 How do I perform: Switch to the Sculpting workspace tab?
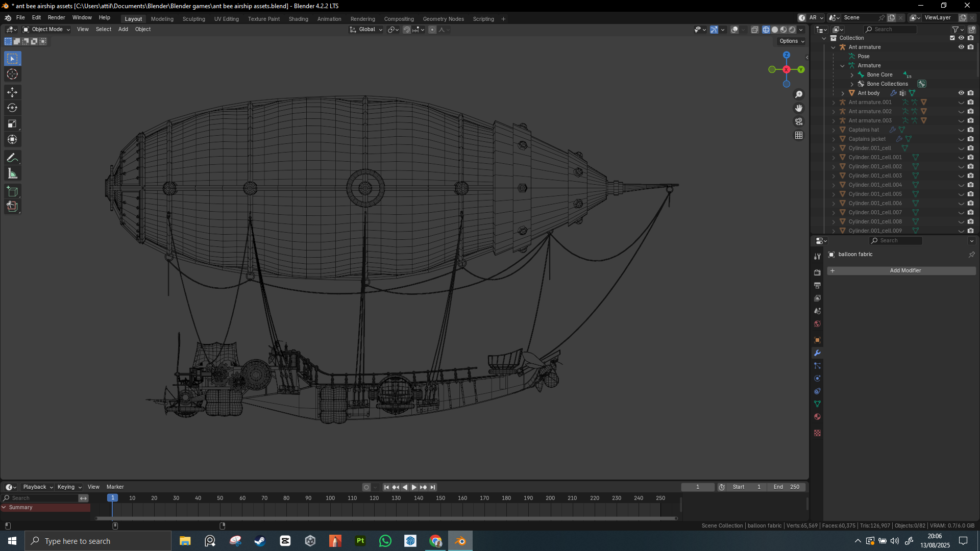click(193, 19)
